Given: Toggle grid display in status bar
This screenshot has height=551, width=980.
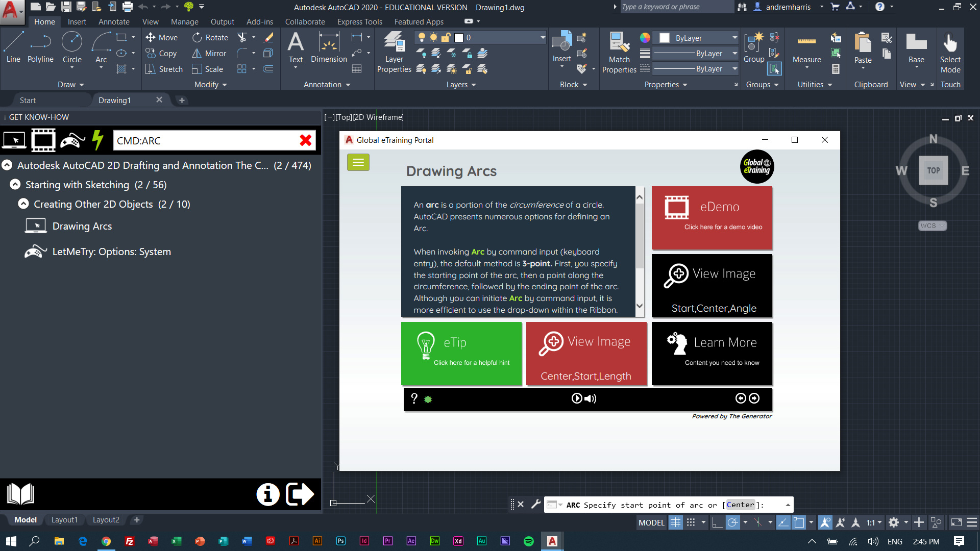Looking at the screenshot, I should click(x=675, y=522).
